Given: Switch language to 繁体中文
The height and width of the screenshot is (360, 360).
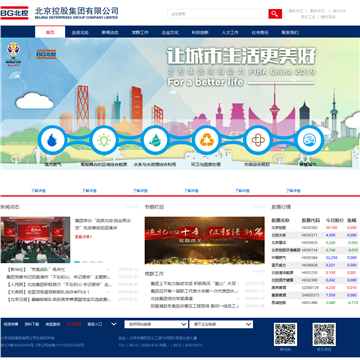Looking at the screenshot, I should 317,11.
